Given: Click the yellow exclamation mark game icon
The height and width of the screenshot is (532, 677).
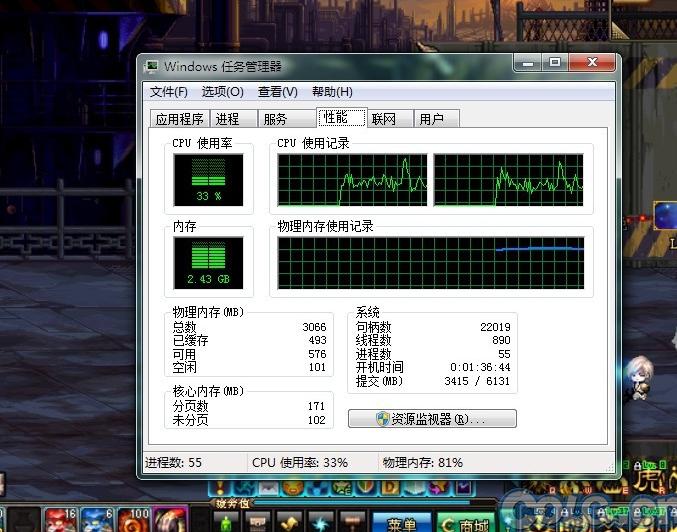Looking at the screenshot, I should [221, 488].
